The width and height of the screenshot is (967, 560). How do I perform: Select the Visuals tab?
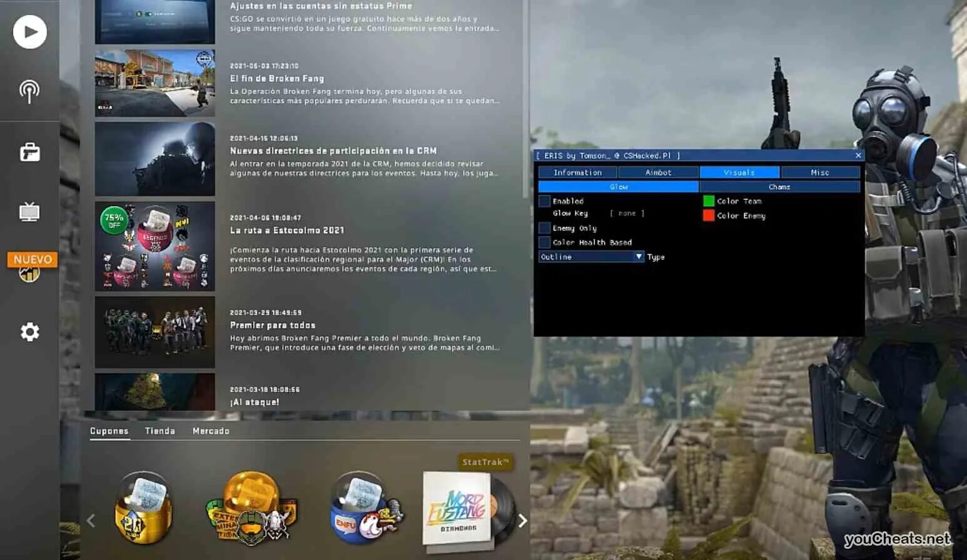pos(739,172)
